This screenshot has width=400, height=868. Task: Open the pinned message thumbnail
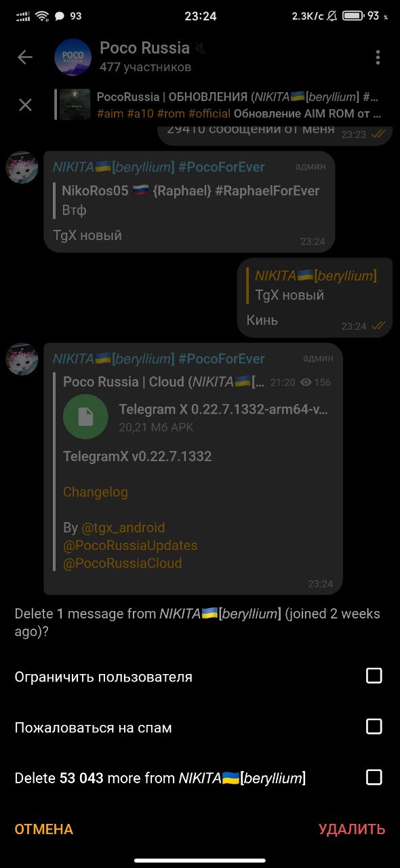[75, 104]
